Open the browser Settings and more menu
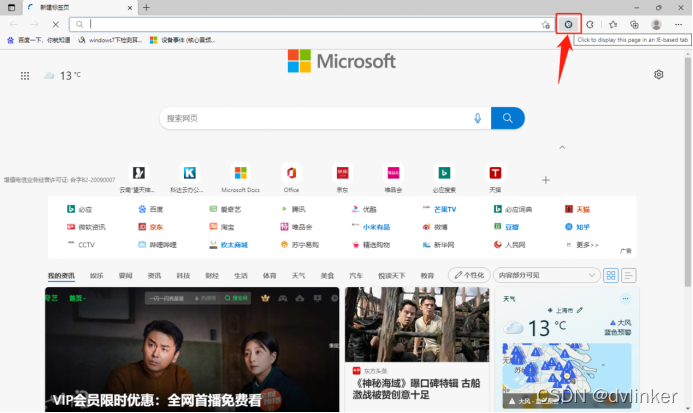Viewport: 693px width, 413px height. pos(679,24)
